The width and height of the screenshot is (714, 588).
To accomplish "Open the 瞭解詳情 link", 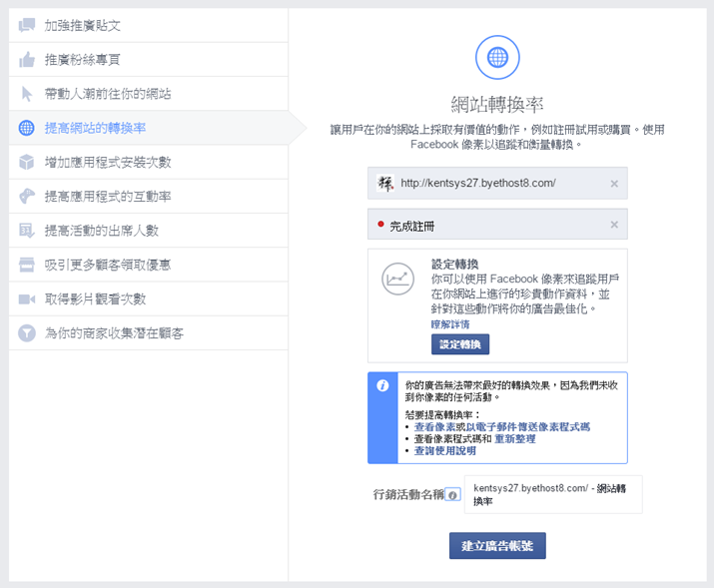I will [450, 325].
